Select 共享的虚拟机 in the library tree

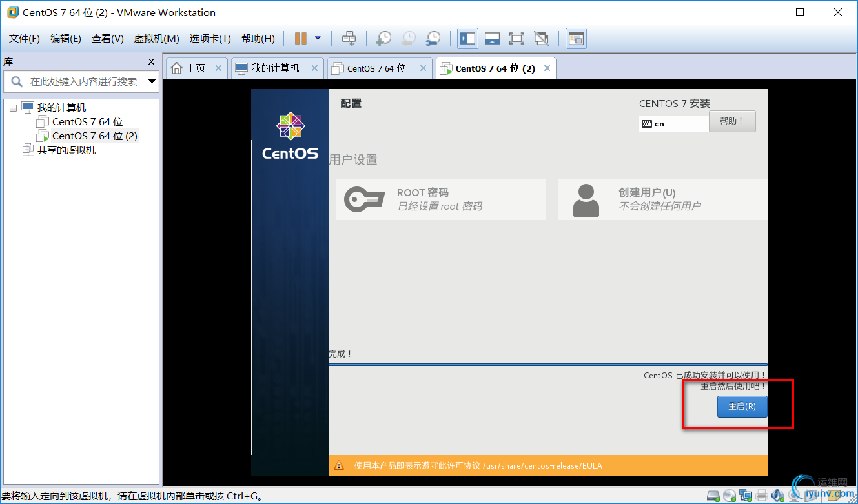[66, 150]
